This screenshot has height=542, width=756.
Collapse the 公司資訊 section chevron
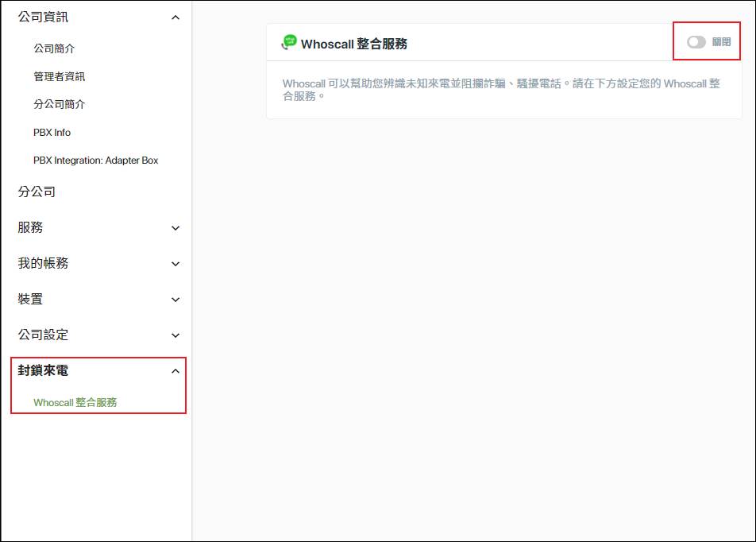click(175, 17)
